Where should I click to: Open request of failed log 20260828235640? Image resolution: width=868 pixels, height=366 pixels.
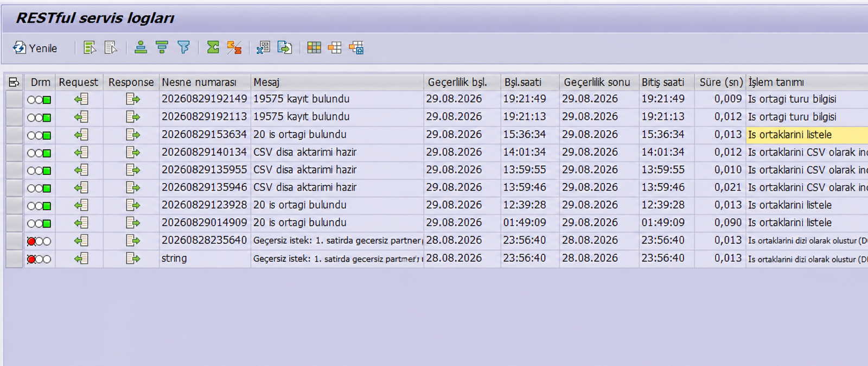pos(81,241)
